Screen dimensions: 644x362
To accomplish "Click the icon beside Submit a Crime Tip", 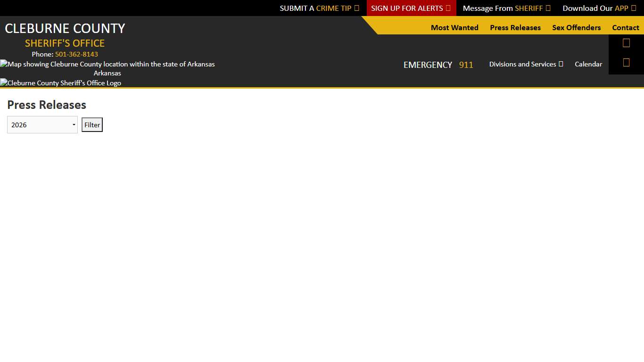I will coord(357,8).
